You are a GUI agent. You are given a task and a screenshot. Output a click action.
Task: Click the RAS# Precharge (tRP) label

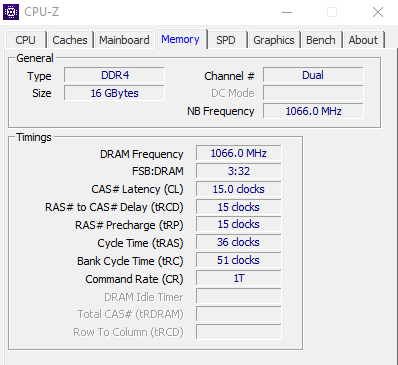point(129,225)
